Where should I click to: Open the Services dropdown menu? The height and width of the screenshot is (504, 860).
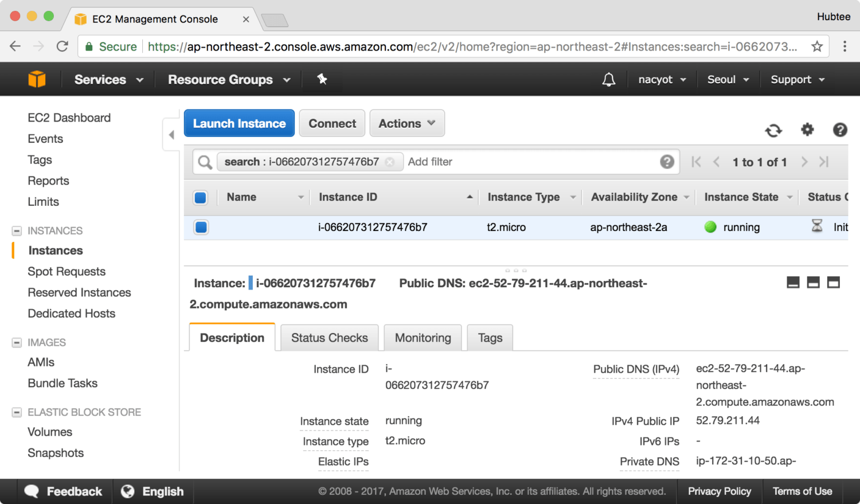click(x=108, y=80)
